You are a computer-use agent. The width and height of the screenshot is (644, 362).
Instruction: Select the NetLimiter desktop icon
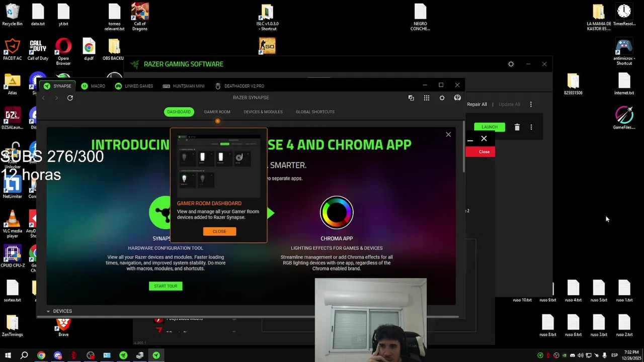point(12,187)
